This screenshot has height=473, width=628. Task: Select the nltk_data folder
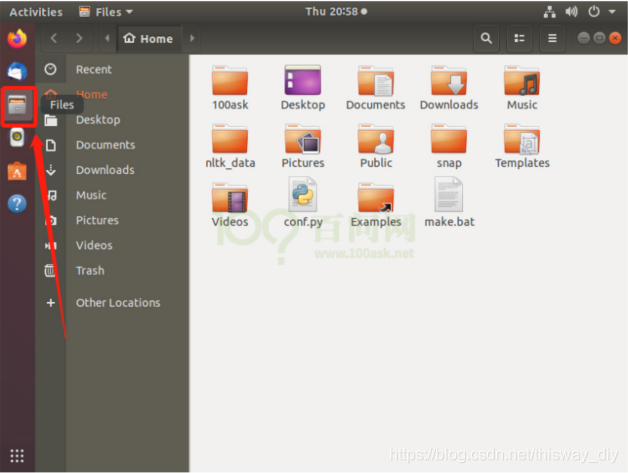coord(230,147)
